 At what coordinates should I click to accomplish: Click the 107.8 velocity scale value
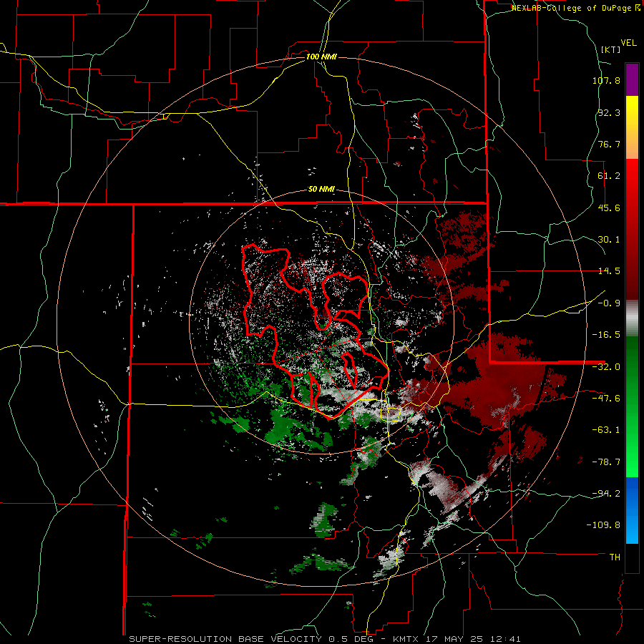[x=606, y=80]
